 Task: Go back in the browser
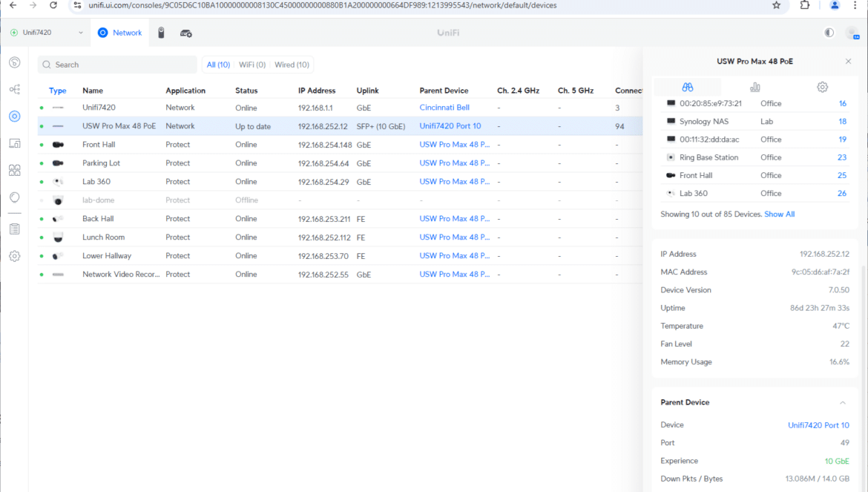pos(13,5)
